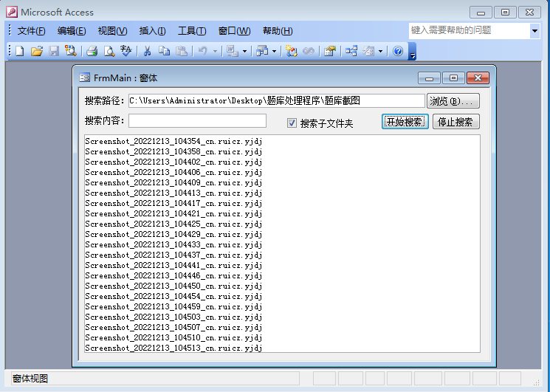Run the Spelling check icon

[x=126, y=51]
